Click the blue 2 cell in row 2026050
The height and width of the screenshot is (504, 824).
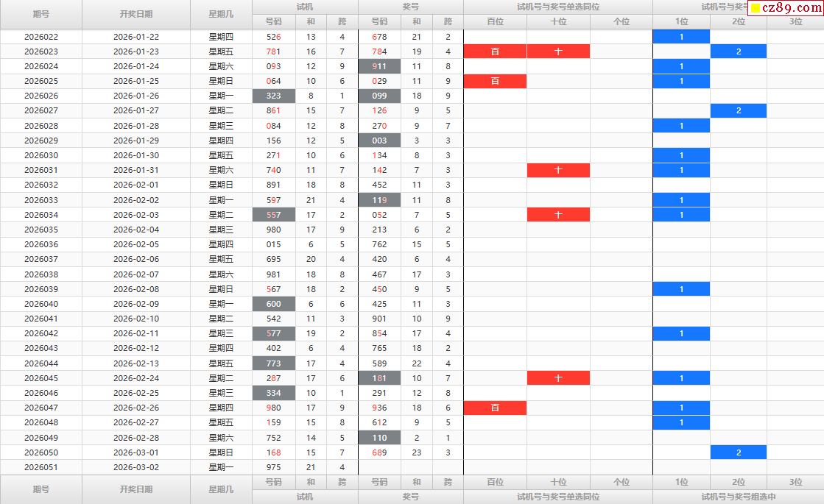point(739,452)
